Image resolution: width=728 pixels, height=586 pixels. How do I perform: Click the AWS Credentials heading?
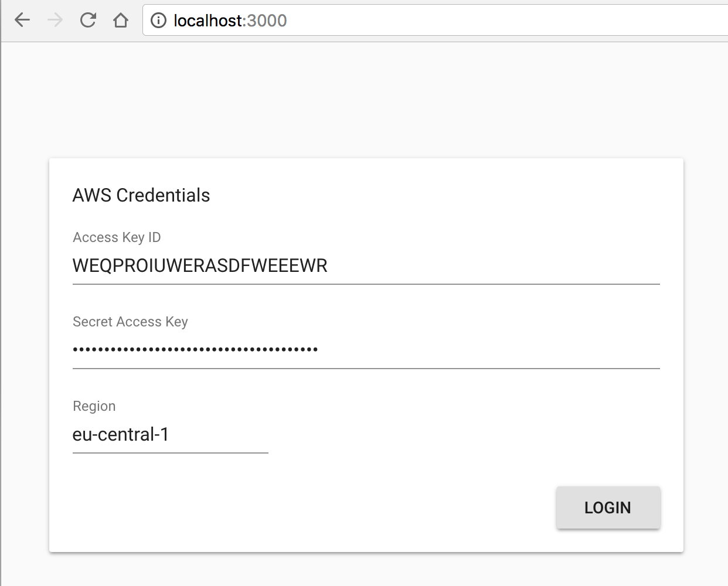(141, 195)
